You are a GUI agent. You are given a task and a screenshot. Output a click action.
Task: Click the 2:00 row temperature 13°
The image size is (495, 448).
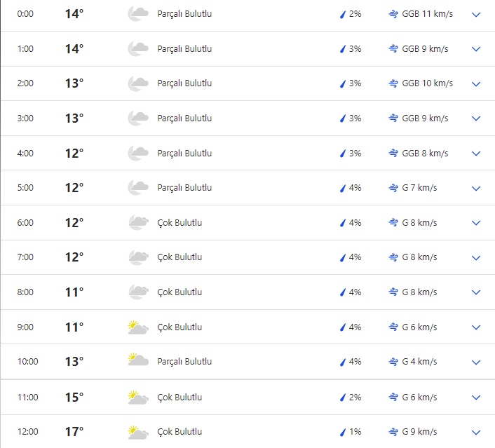[74, 83]
